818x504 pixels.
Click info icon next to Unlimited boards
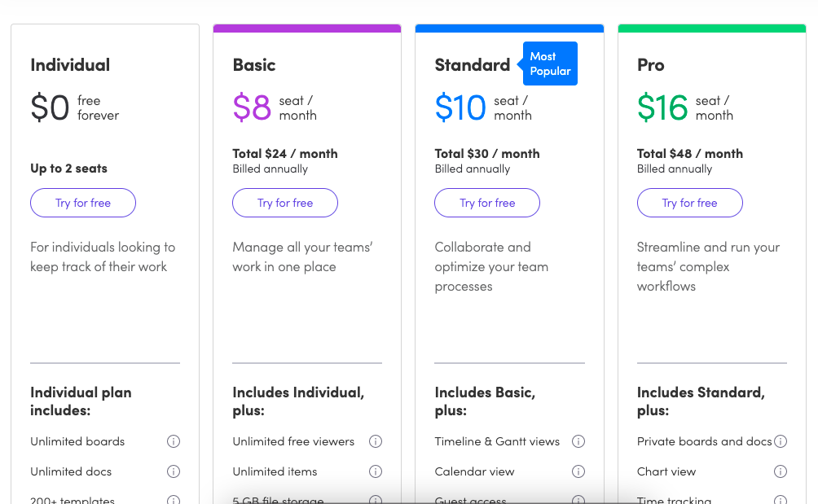coord(174,441)
